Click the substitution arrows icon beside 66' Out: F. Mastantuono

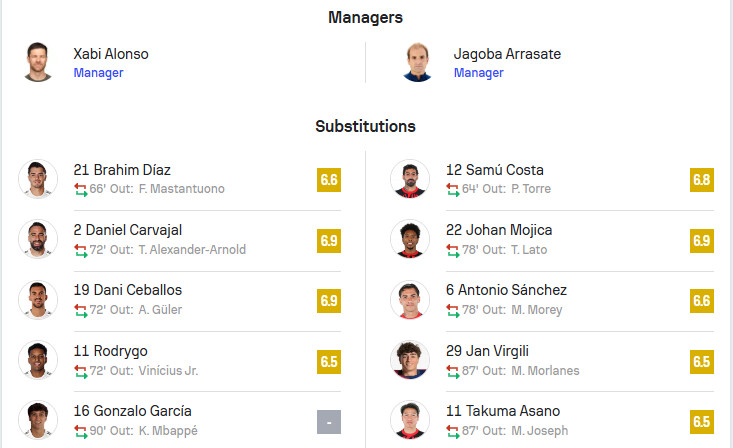click(80, 189)
